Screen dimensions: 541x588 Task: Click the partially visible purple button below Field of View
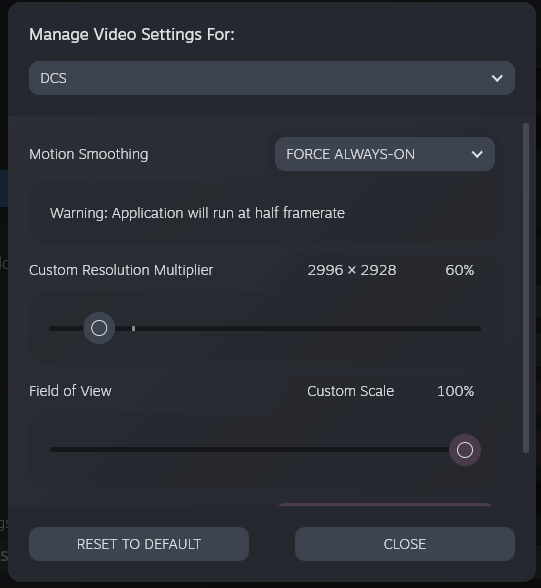385,504
